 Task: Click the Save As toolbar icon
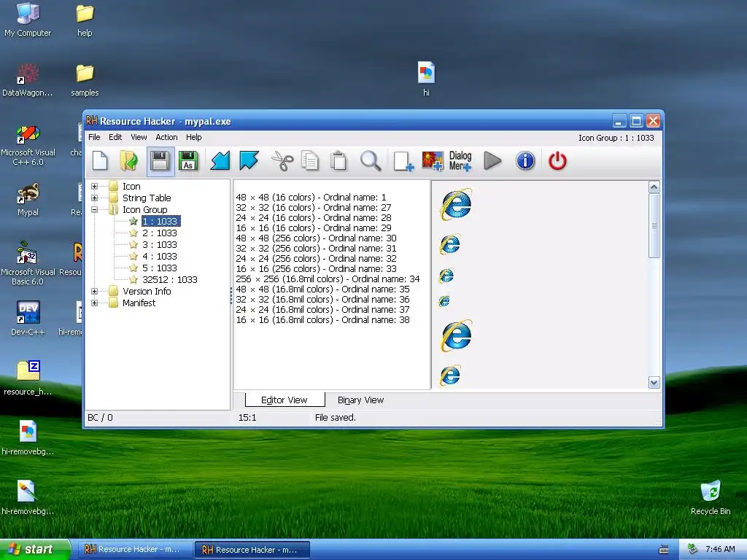coord(188,161)
